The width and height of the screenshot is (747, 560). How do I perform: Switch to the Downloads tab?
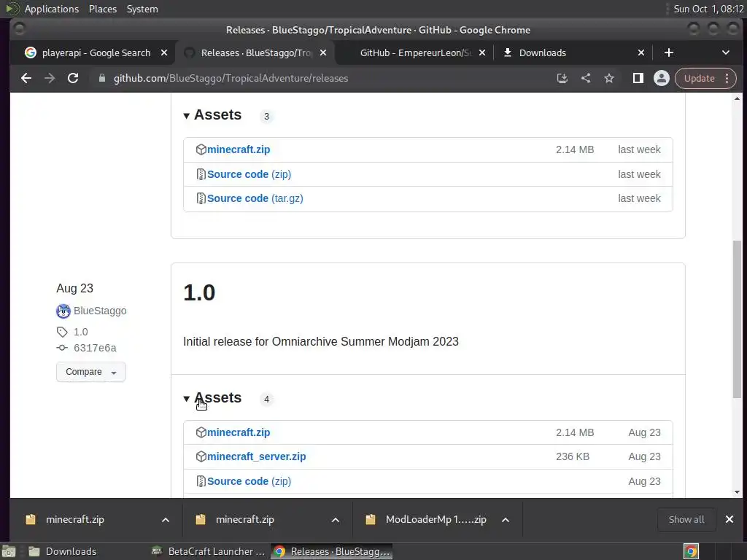(543, 52)
